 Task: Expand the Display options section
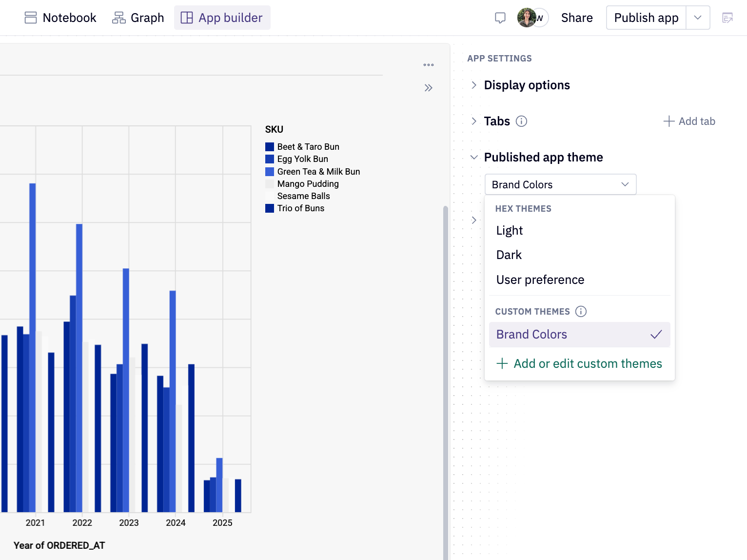[x=474, y=85]
